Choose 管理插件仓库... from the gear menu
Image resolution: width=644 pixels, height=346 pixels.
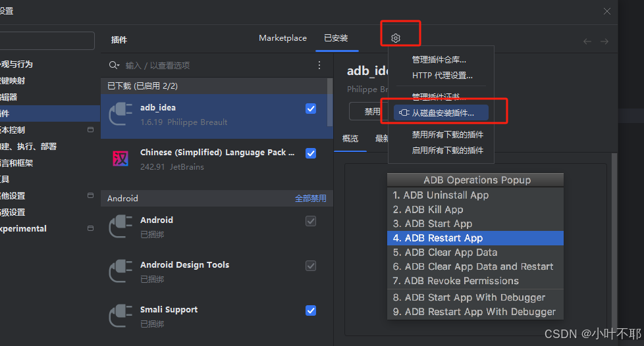[439, 60]
